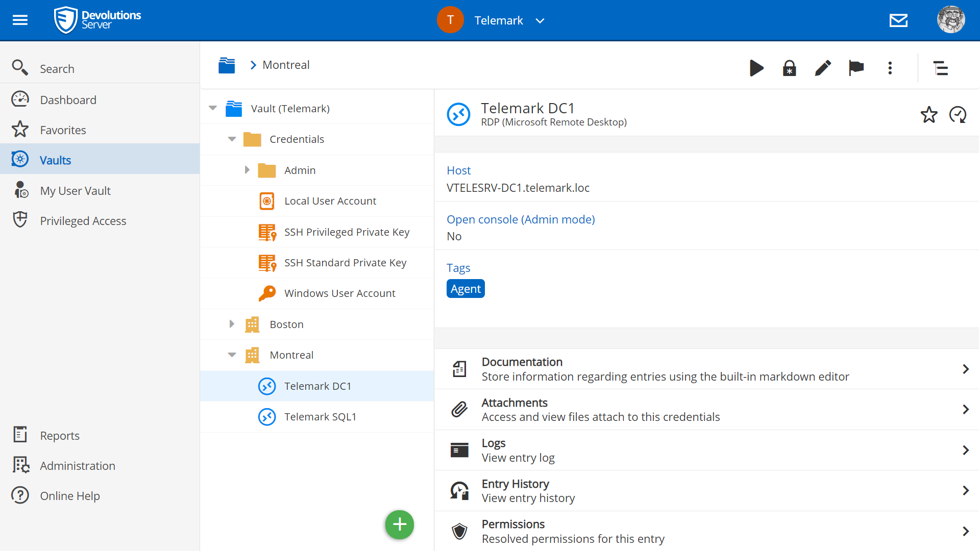
Task: Open the three-dot more options menu
Action: [890, 68]
